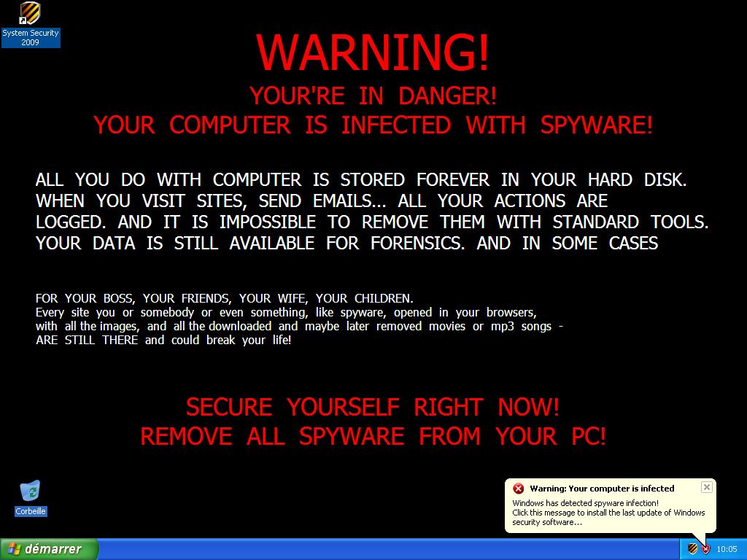Click the red shield security alert tray icon

(705, 549)
